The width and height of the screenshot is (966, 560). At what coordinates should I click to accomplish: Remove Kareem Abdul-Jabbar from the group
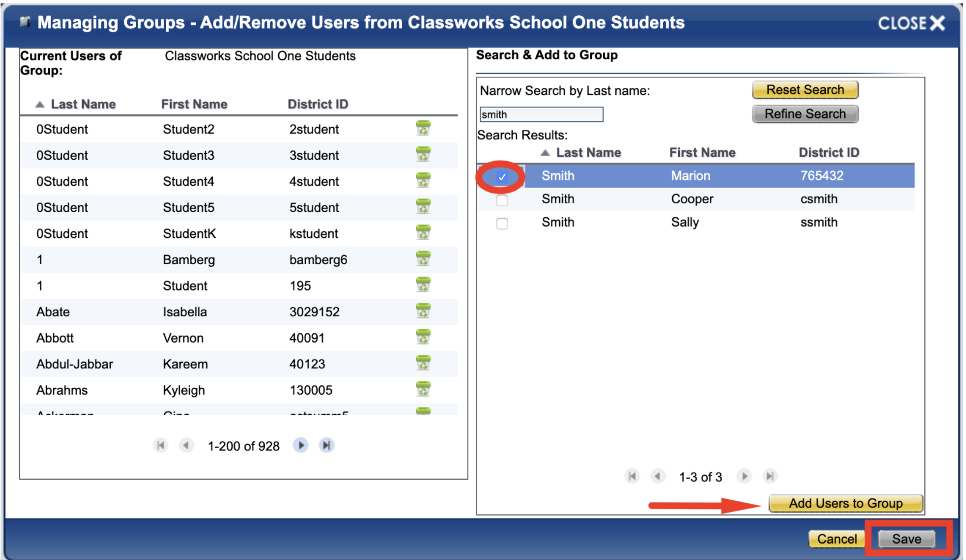click(423, 363)
